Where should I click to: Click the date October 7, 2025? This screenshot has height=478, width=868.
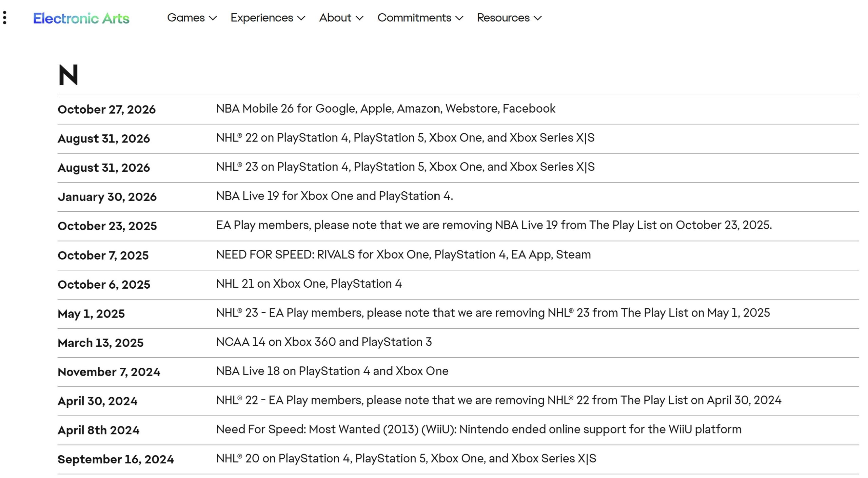click(x=103, y=255)
